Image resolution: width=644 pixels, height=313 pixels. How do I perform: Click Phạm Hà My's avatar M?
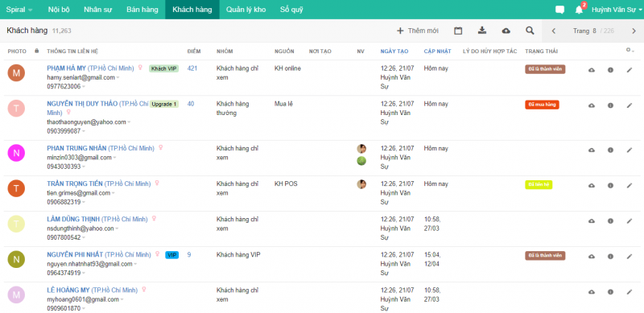[x=16, y=73]
